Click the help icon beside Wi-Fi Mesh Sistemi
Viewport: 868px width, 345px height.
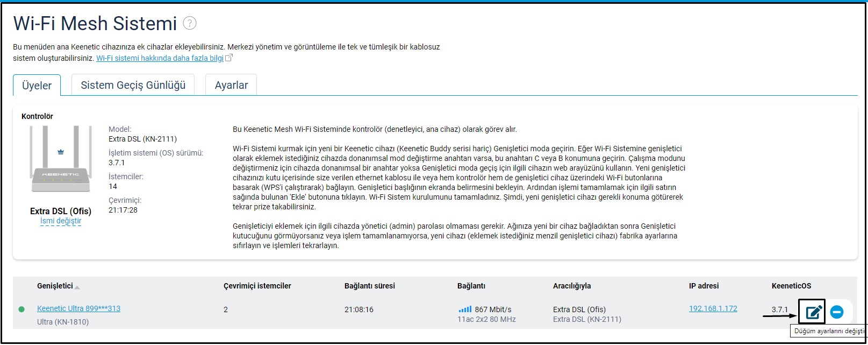(190, 23)
